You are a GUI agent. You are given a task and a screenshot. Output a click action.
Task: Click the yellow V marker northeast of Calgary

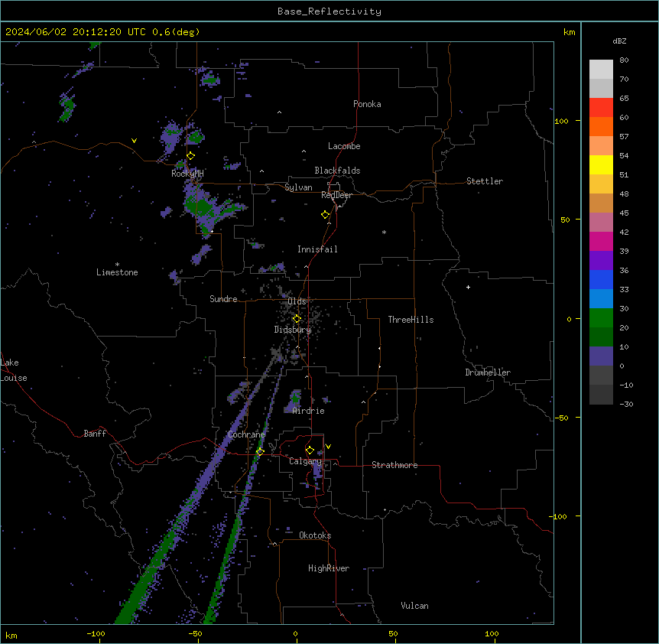[x=328, y=447]
